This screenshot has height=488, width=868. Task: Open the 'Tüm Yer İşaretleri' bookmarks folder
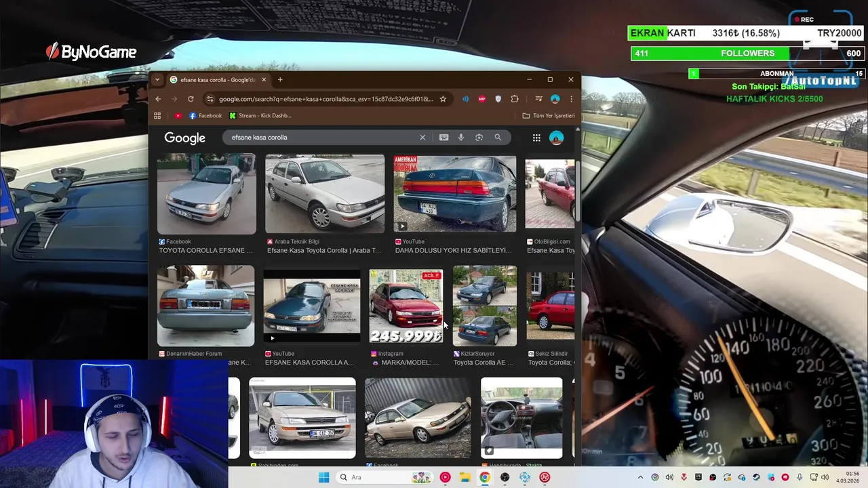coord(549,116)
